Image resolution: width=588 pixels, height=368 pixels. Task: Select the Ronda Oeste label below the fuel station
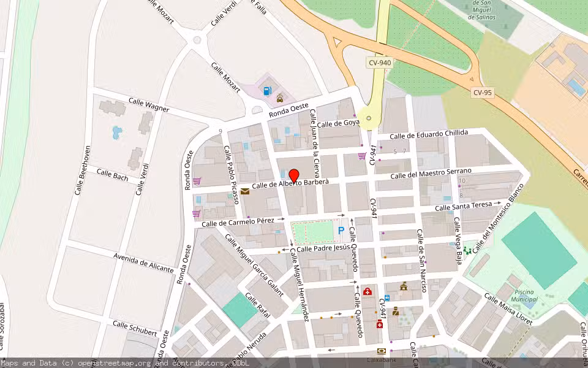click(288, 110)
